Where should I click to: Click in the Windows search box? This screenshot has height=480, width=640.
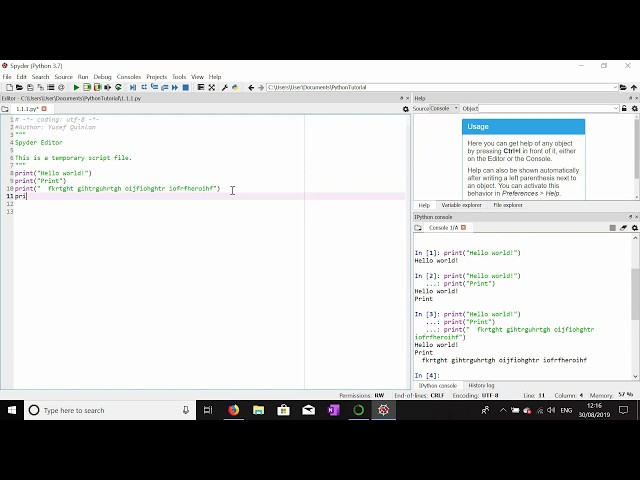[x=110, y=410]
